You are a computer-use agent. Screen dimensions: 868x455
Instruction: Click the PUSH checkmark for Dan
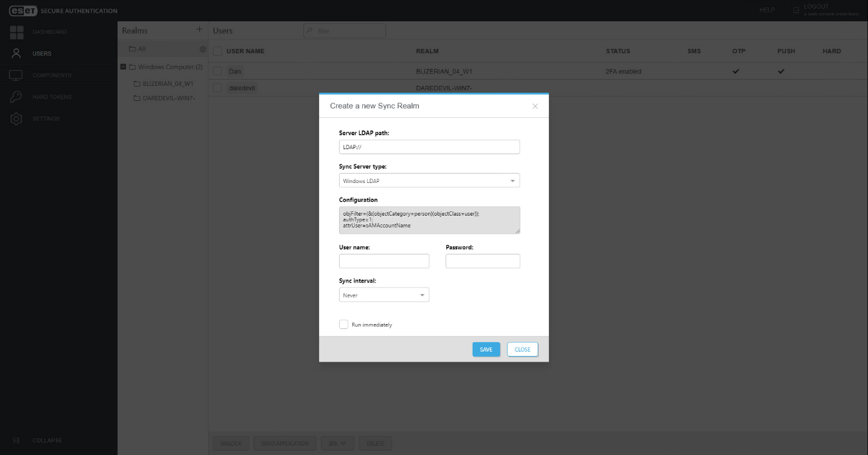[781, 71]
